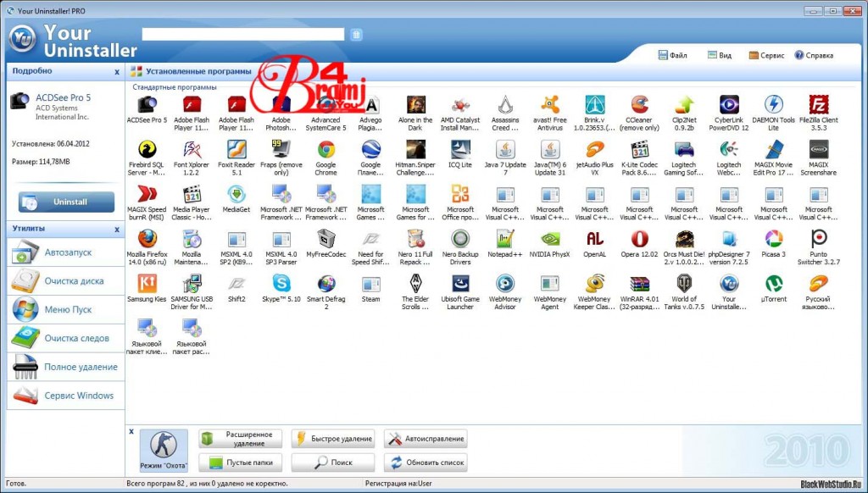The width and height of the screenshot is (868, 493).
Task: Select the MyFreeCodec program icon
Action: (326, 239)
